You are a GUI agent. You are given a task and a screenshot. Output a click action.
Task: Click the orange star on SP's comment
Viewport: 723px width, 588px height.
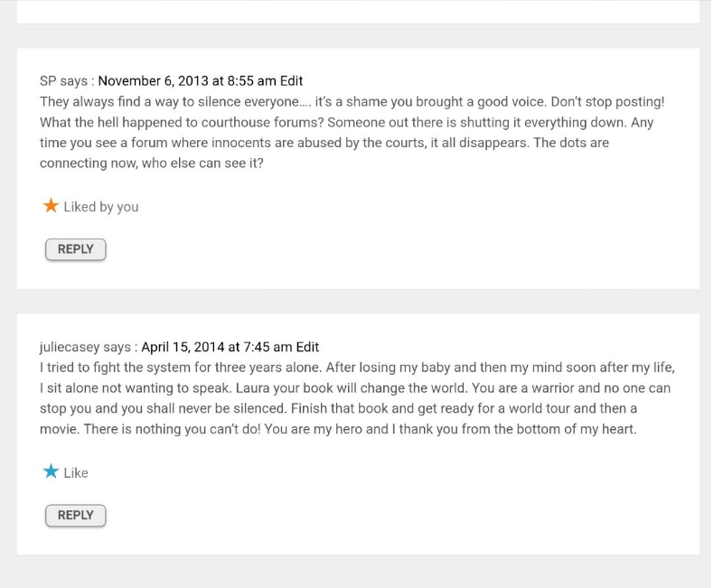(51, 206)
